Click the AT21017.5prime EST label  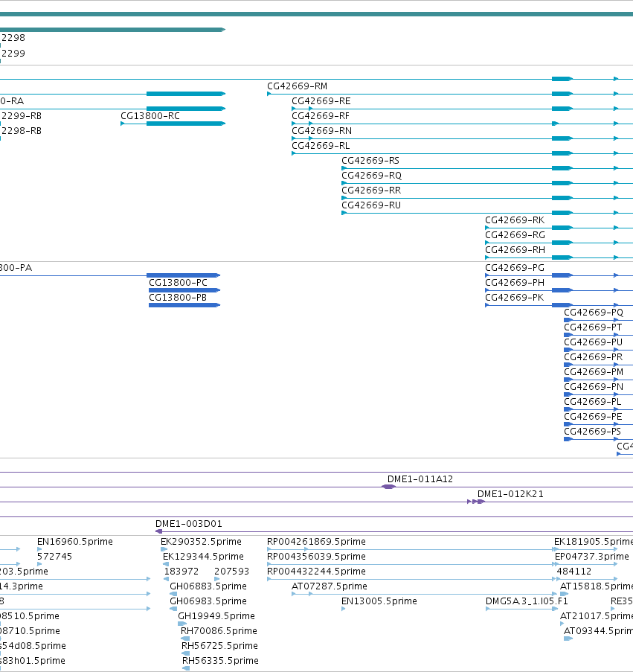tap(597, 616)
